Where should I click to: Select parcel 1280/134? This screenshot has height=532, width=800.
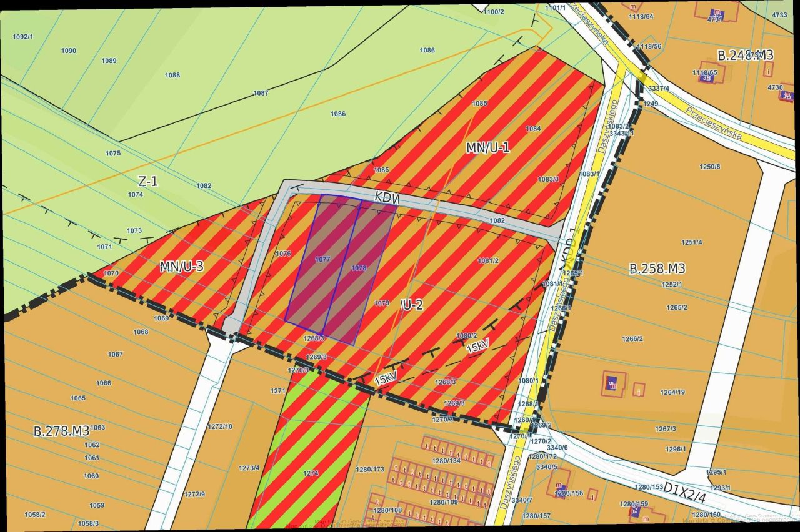[446, 461]
